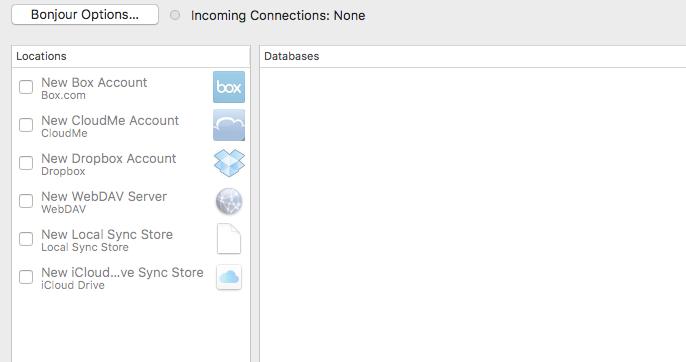
Task: Enable the New Dropbox Account checkbox
Action: click(26, 163)
